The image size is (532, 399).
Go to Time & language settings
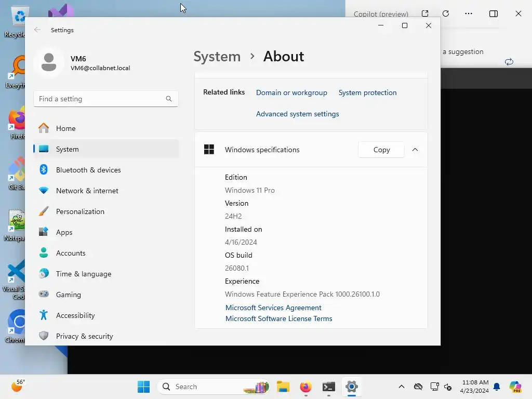pyautogui.click(x=106, y=274)
